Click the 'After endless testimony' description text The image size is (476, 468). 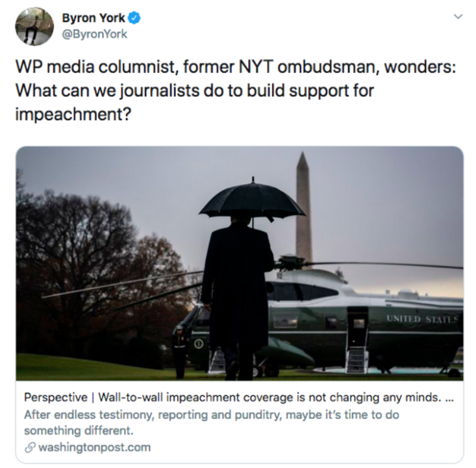212,422
